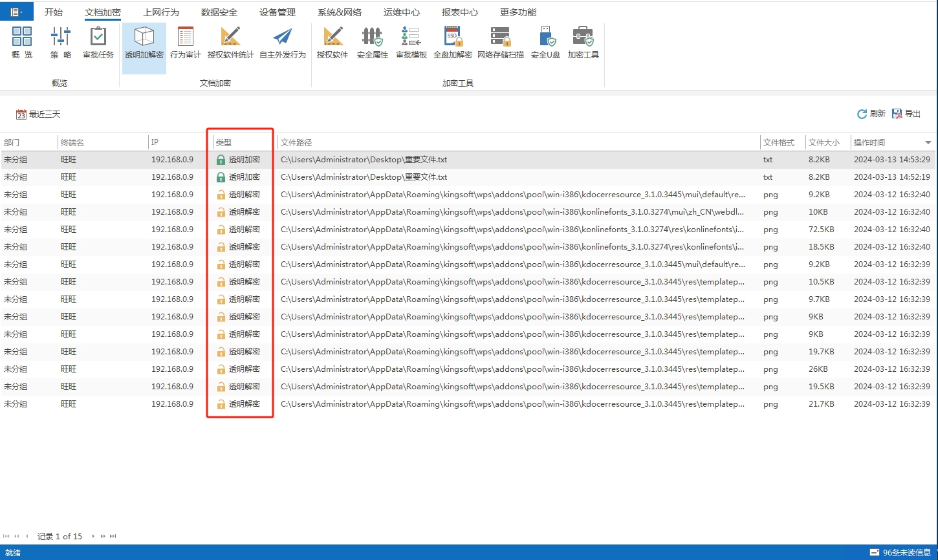This screenshot has height=560, width=938.
Task: Open the 最近三天 date range filter
Action: [38, 114]
